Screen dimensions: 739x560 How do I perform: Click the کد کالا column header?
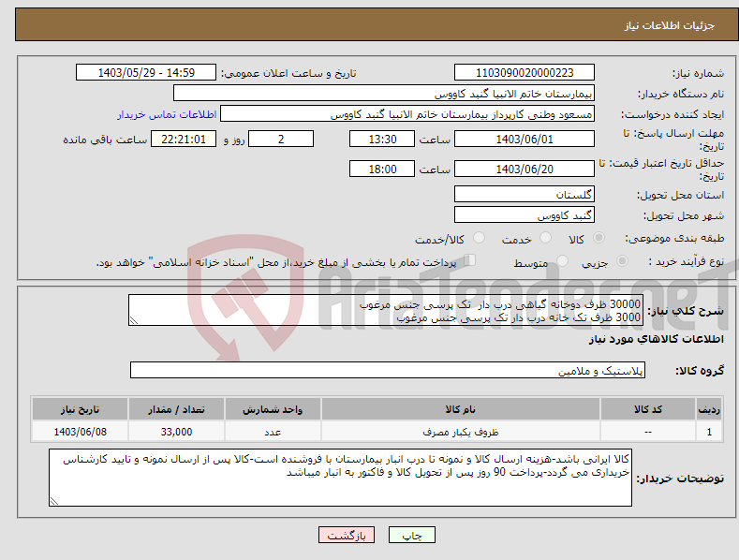click(x=648, y=409)
